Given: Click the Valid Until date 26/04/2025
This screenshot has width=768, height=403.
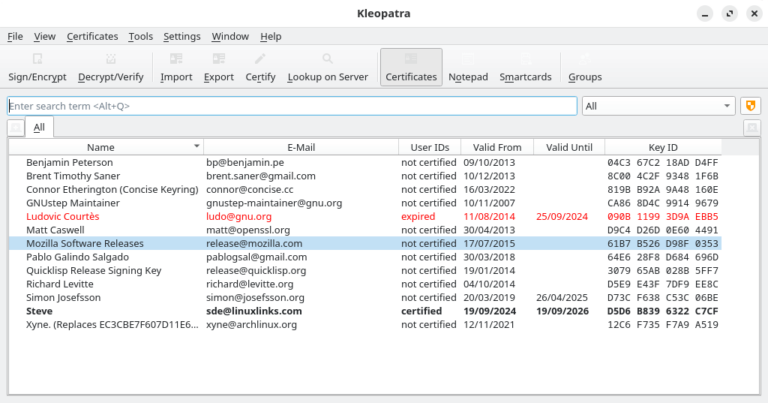Looking at the screenshot, I should [562, 297].
